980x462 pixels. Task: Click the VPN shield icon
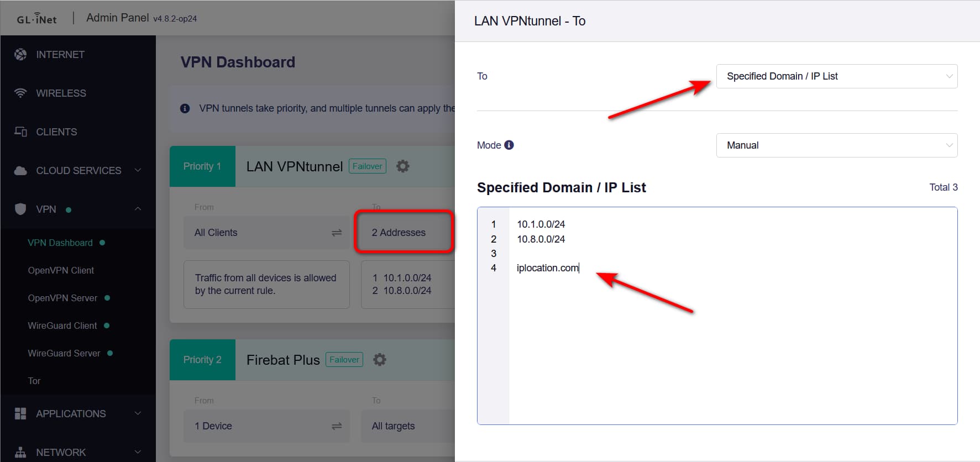pos(20,209)
